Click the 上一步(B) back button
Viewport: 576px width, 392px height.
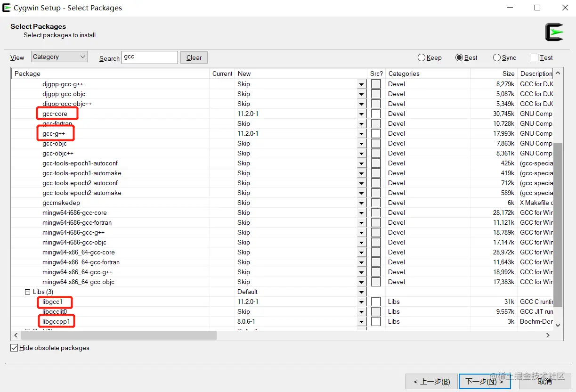click(x=432, y=381)
